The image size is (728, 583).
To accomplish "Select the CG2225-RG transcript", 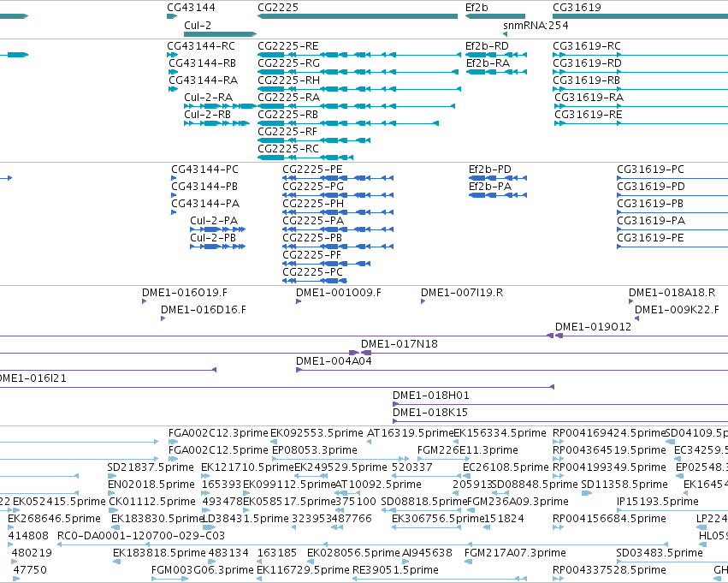I will [358, 72].
